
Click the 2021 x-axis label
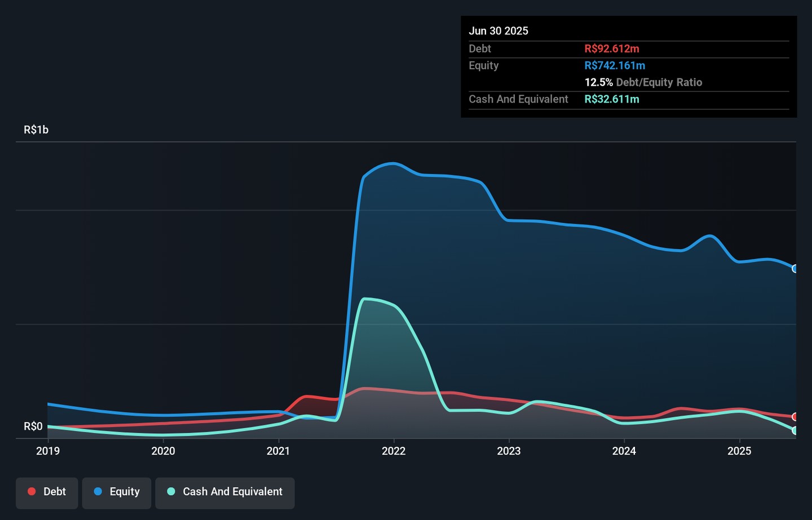(x=278, y=451)
